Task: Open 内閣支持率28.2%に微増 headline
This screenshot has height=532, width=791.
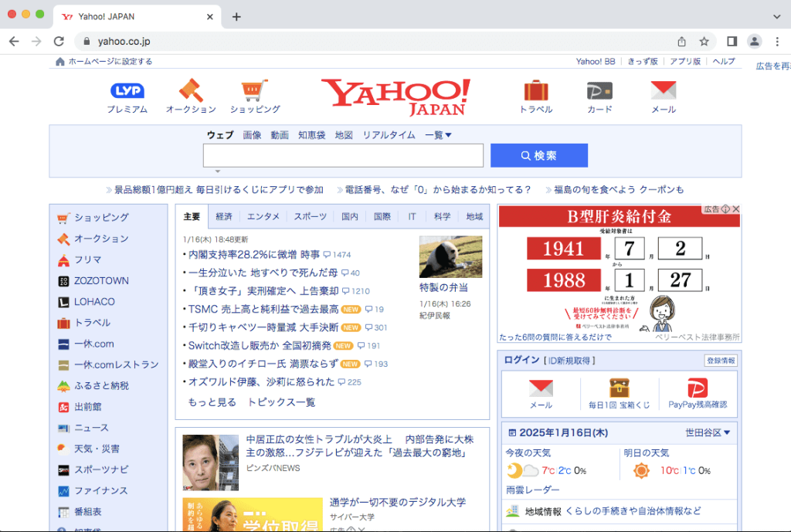Action: pos(253,255)
